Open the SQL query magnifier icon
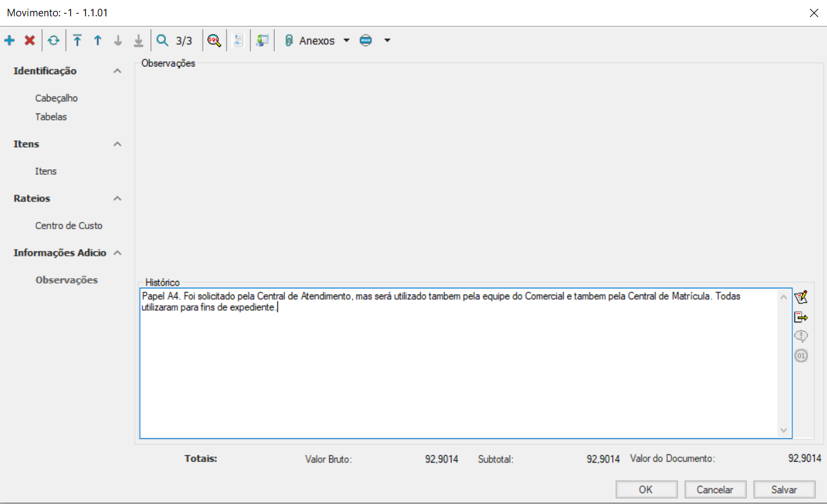 pyautogui.click(x=214, y=41)
